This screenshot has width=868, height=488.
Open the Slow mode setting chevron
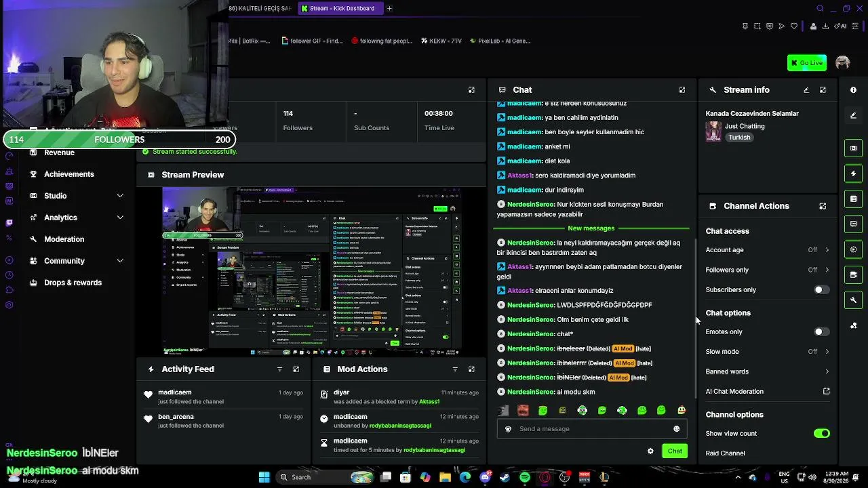coord(827,352)
